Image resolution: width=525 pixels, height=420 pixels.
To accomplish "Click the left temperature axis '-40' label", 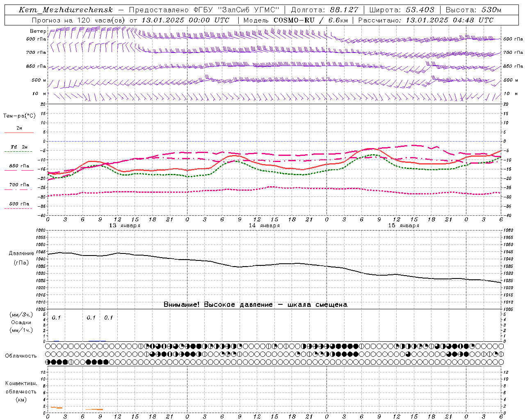I will coord(42,215).
